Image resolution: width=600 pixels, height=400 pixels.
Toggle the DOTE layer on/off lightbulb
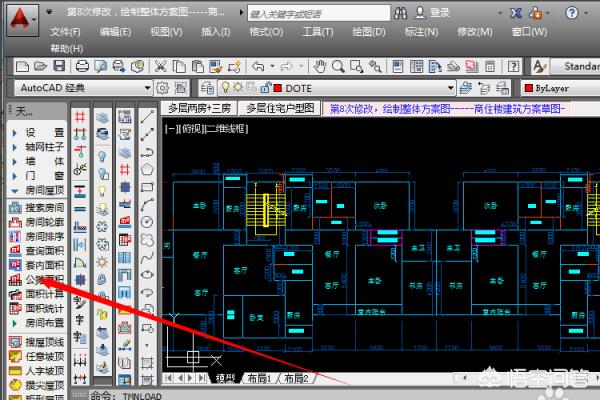226,88
